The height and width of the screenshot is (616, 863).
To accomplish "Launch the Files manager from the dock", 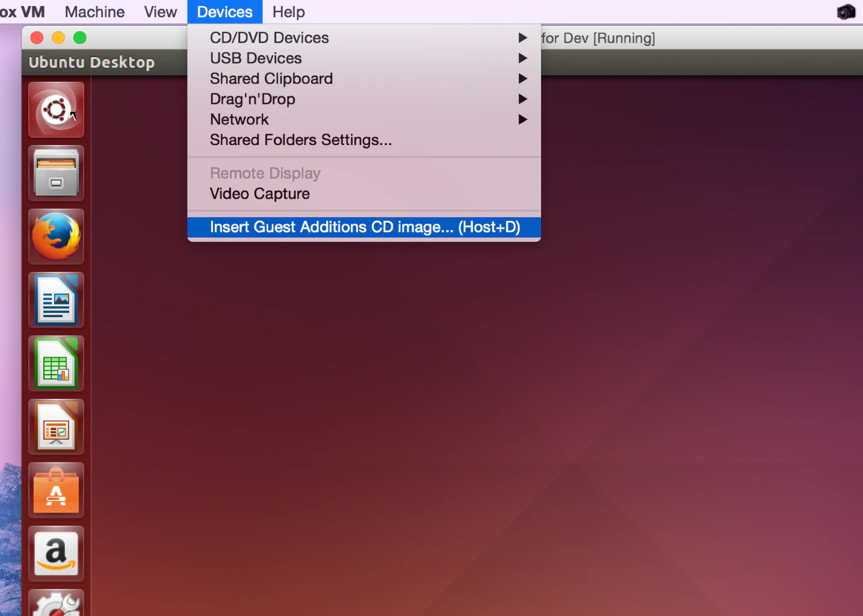I will point(56,173).
